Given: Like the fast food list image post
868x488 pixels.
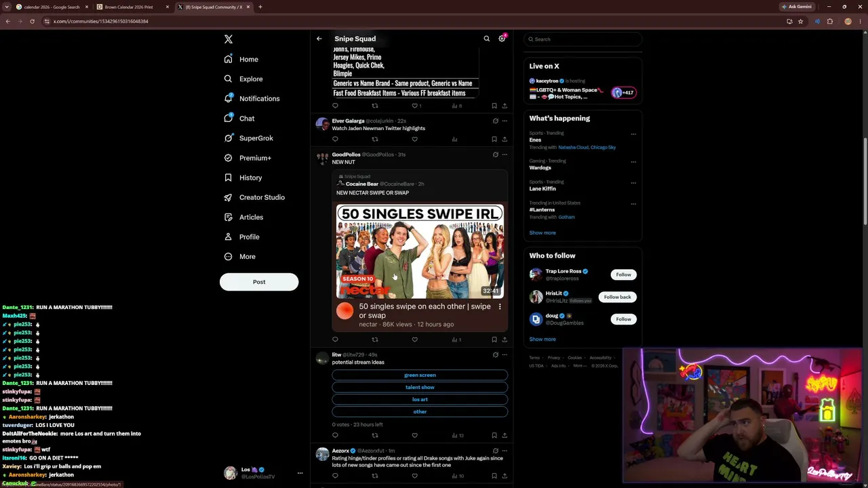Looking at the screenshot, I should [416, 106].
